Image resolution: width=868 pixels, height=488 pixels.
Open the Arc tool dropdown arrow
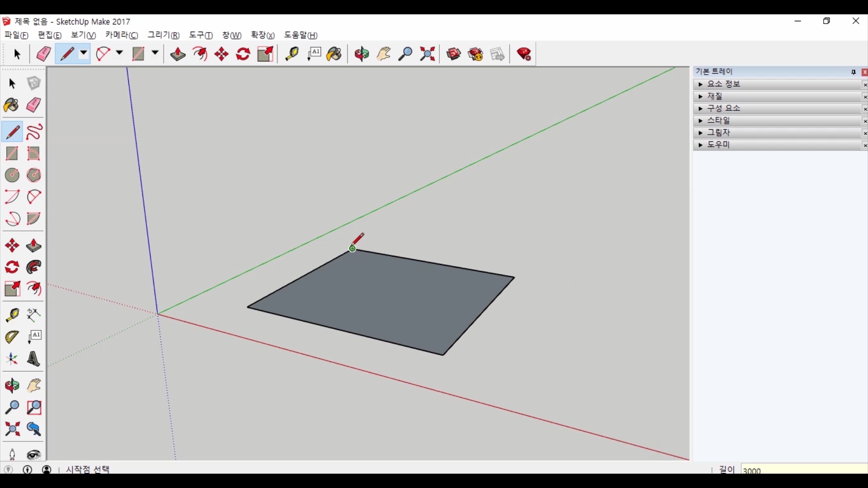119,53
